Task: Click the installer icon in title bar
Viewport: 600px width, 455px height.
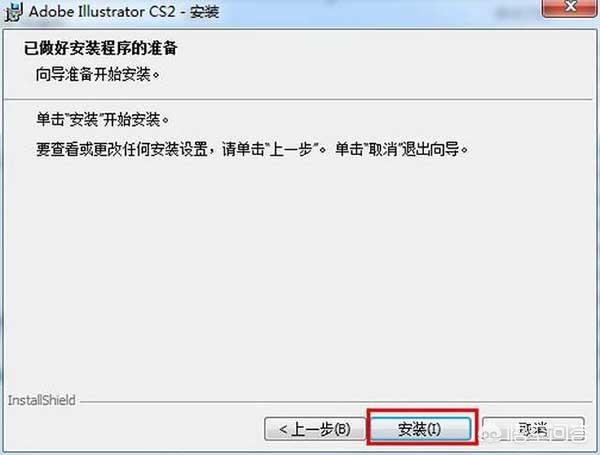Action: point(14,11)
